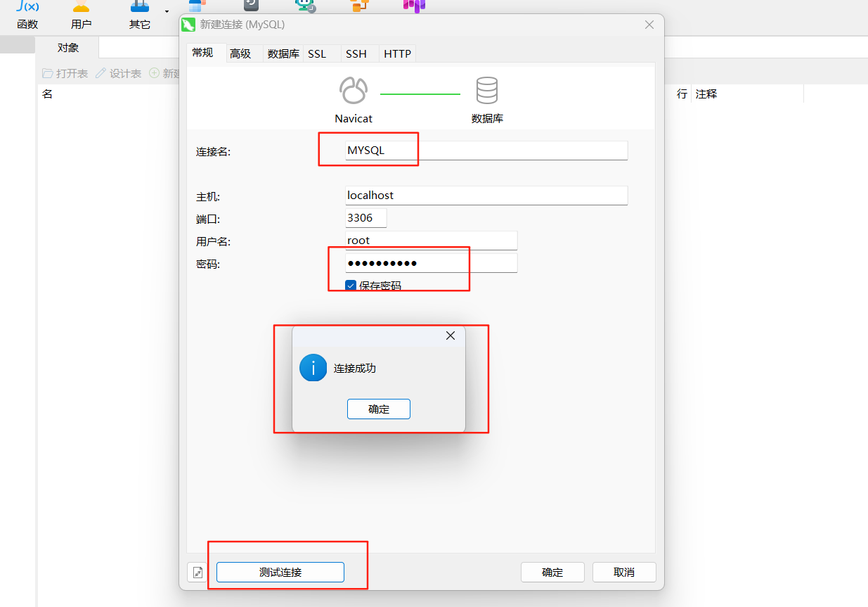868x607 pixels.
Task: Switch to the SSH tab
Action: tap(356, 53)
